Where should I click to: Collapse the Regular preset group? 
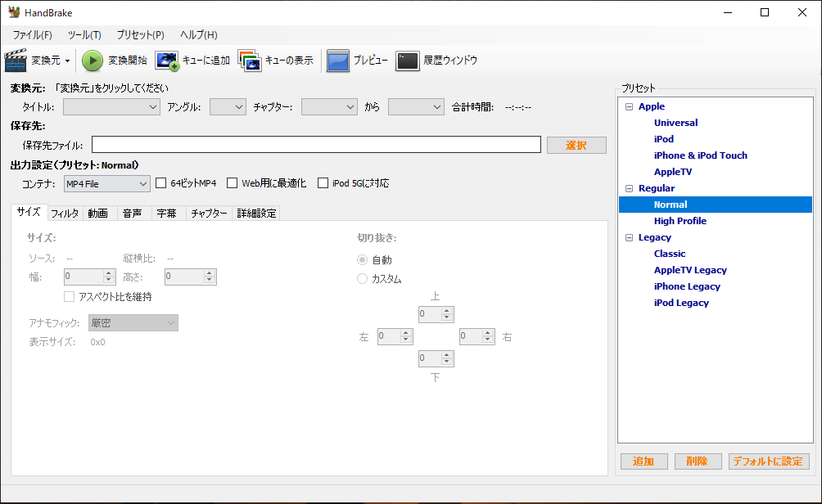coord(629,188)
